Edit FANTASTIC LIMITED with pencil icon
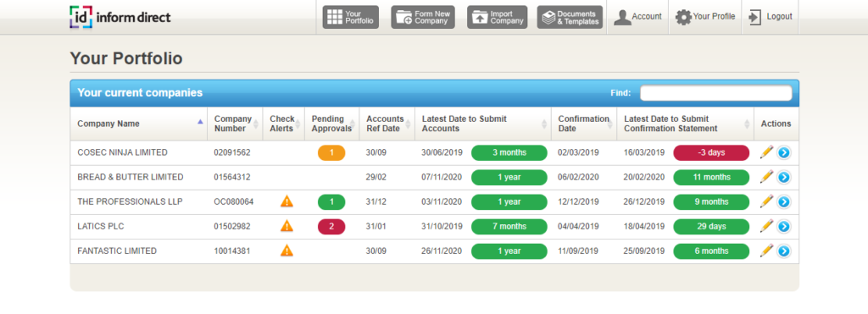The image size is (868, 314). [766, 251]
